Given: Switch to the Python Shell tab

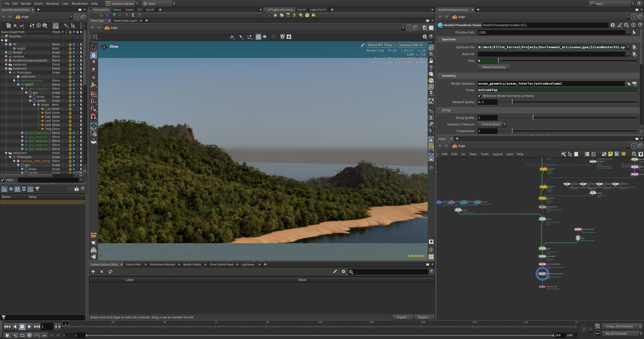Looking at the screenshot, I should tap(133, 264).
